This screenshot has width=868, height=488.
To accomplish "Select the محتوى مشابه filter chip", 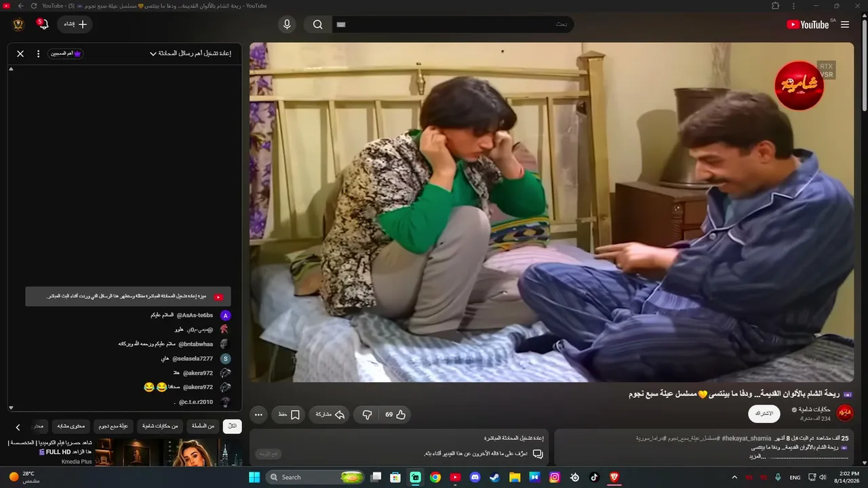I will pos(71,426).
